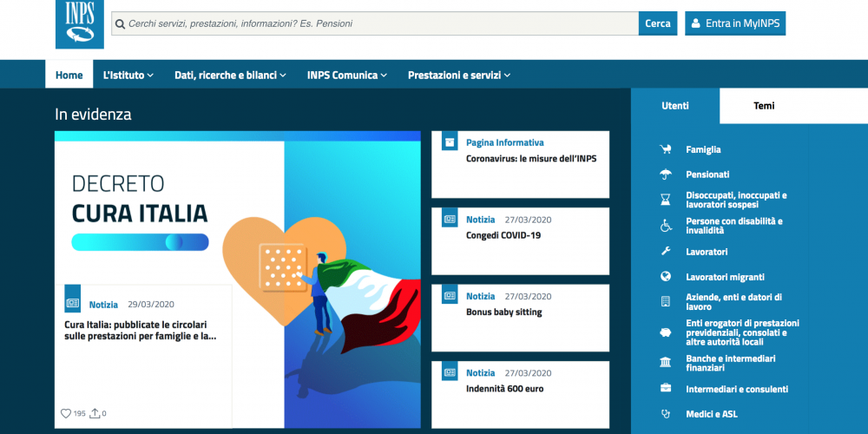The width and height of the screenshot is (868, 434).
Task: Click the globe icon for Lavoratori migranti
Action: click(666, 276)
